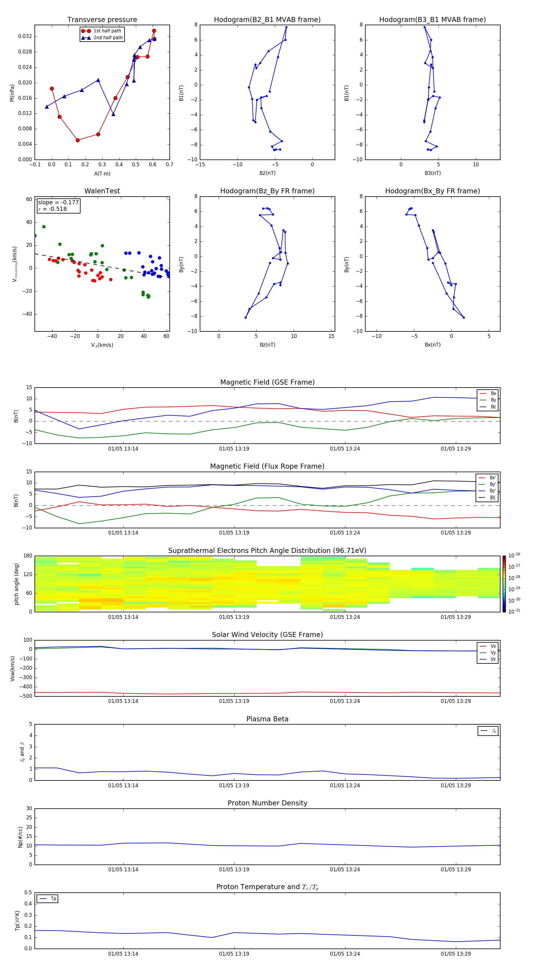Click 'Suprathermal Electrons Pitch Angle Distribution' title
The height and width of the screenshot is (980, 535).
267,551
